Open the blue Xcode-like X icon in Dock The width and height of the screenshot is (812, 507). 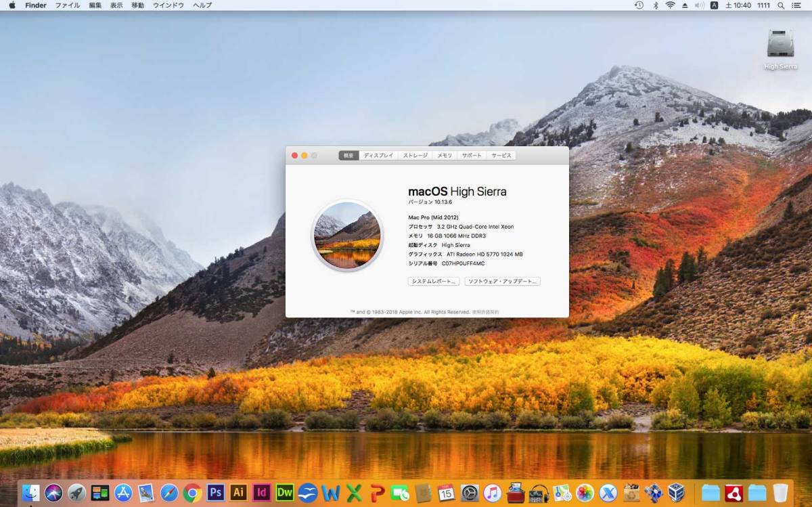[x=608, y=493]
